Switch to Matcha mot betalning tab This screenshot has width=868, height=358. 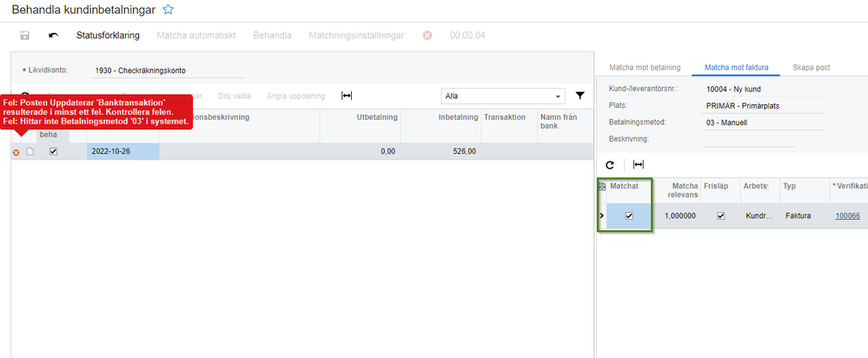coord(645,68)
